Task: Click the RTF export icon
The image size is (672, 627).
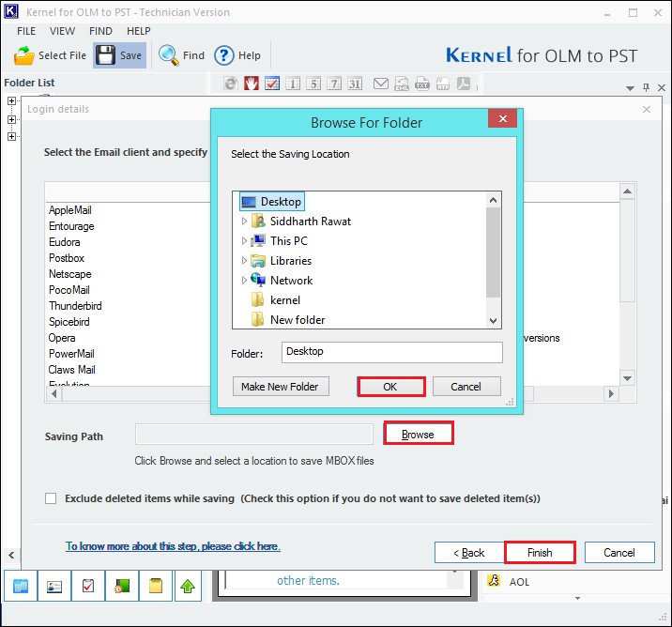Action: [x=443, y=84]
